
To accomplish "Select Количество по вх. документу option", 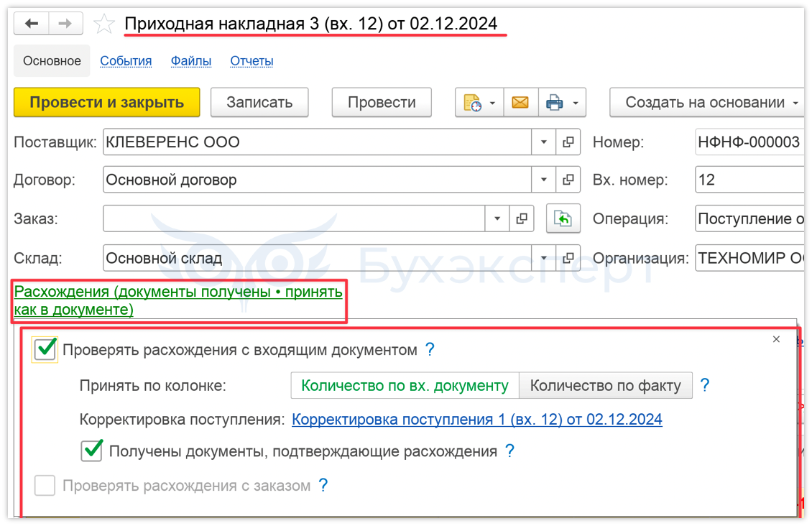I will [405, 386].
